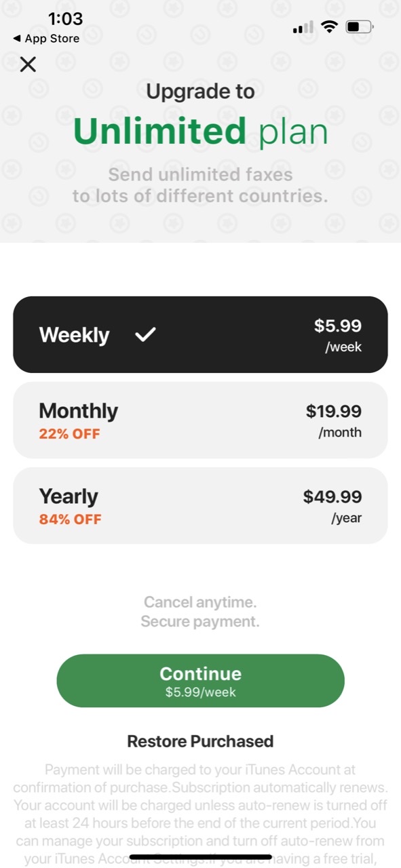Tap the 1:03 clock in status bar

[x=65, y=18]
